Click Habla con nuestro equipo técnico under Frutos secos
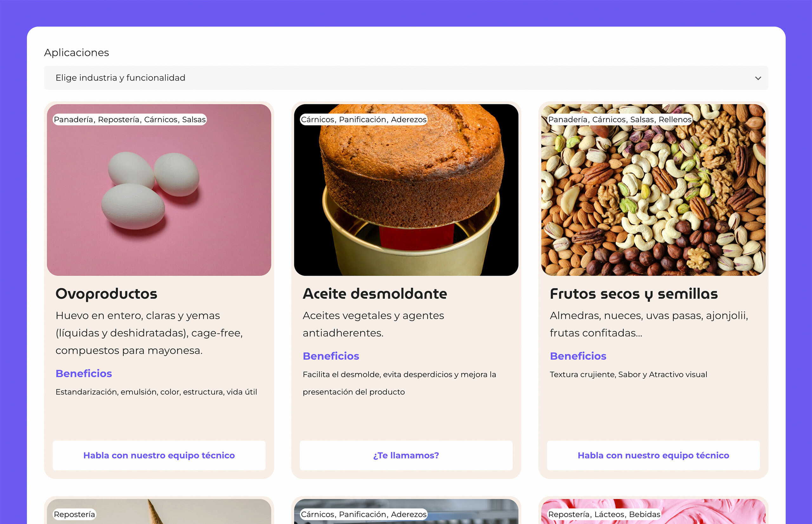This screenshot has height=524, width=812. (653, 455)
